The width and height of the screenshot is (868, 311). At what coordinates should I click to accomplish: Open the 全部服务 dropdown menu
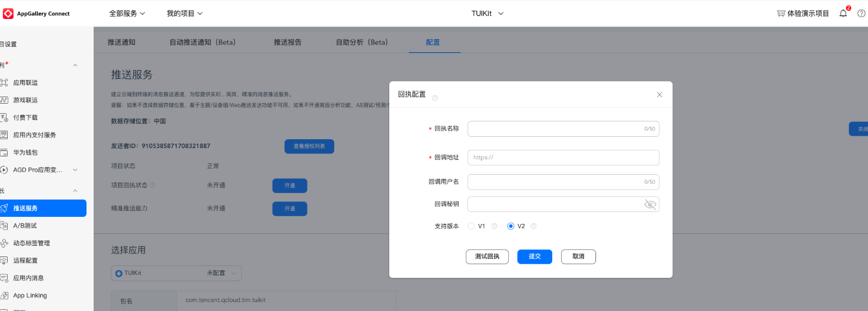point(127,13)
